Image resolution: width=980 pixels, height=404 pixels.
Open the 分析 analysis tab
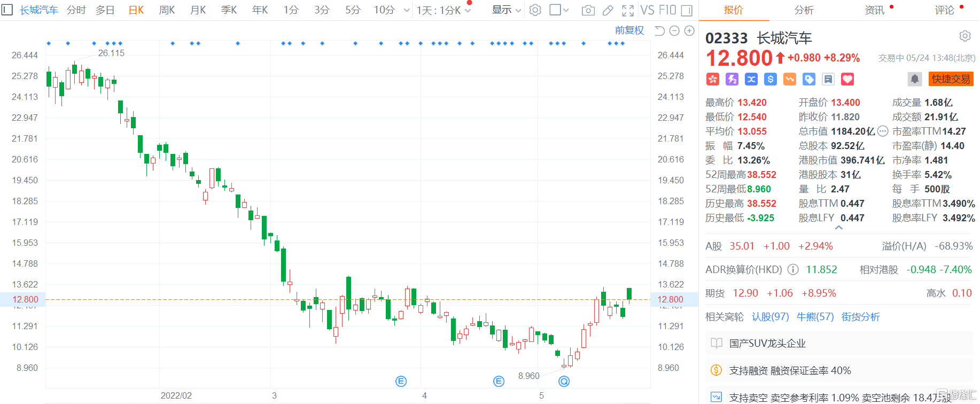[804, 10]
